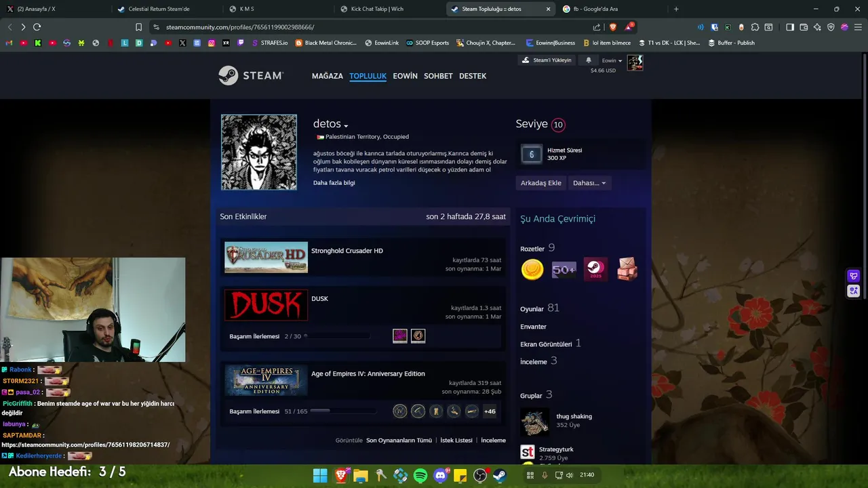
Task: Click the 50+ games badge
Action: point(564,270)
